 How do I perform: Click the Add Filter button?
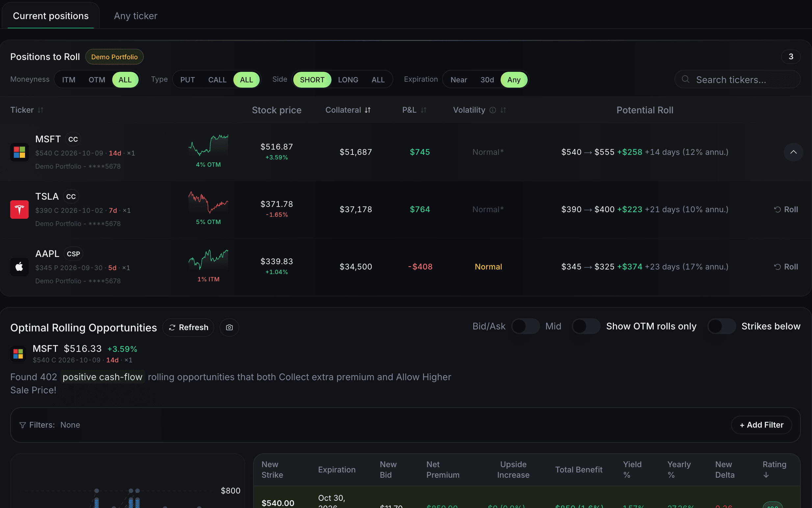(x=761, y=425)
